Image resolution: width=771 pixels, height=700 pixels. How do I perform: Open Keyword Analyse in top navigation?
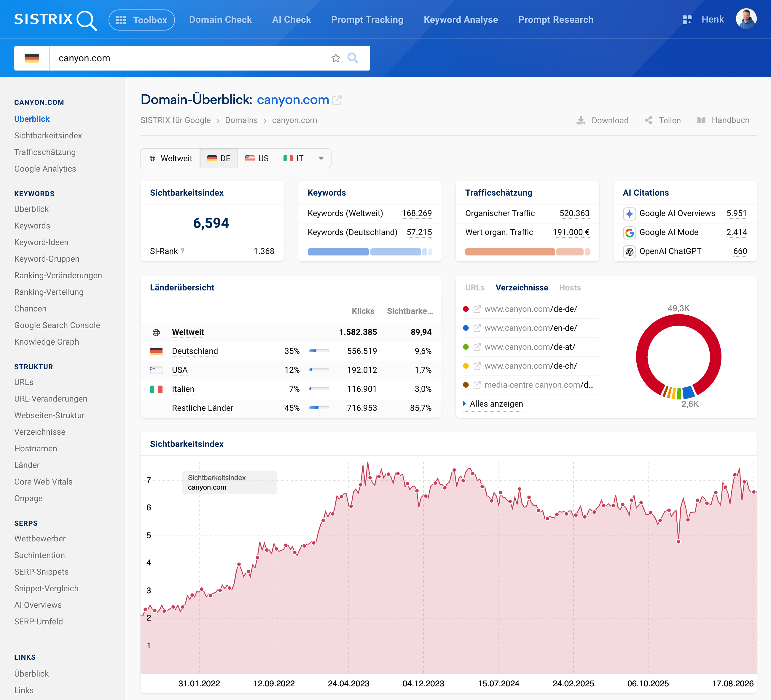(461, 20)
